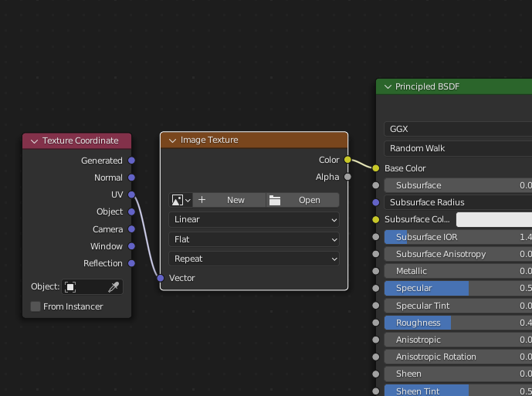Click the Subsurface IOR slider
Viewport: 532px width, 396px height.
coord(458,237)
